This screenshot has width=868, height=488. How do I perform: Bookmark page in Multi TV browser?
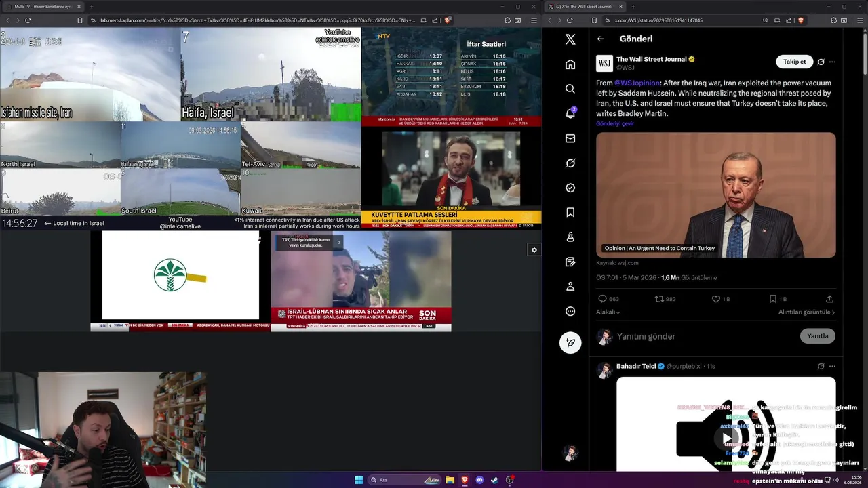pos(79,20)
